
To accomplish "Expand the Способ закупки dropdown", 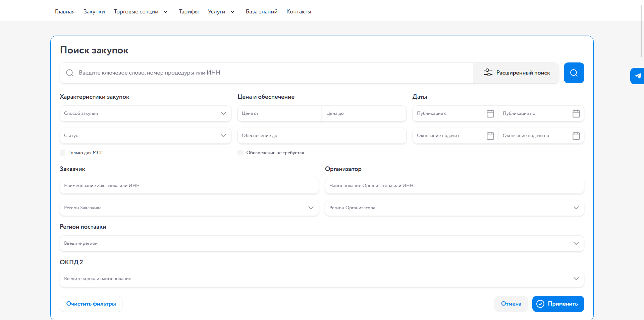I will pyautogui.click(x=223, y=113).
